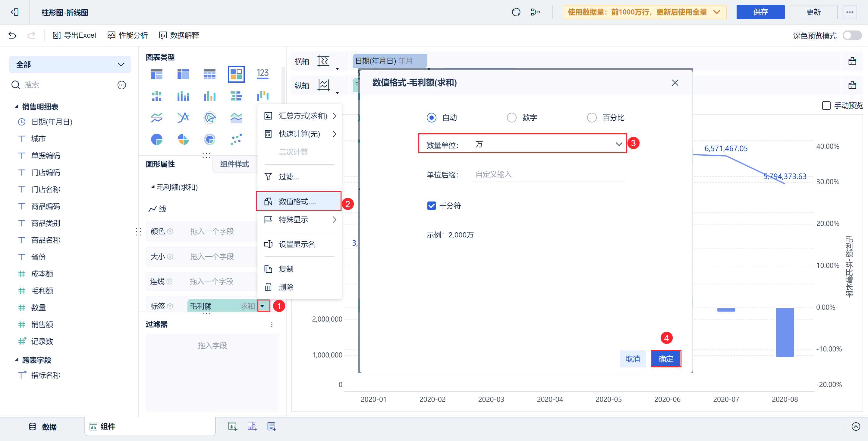Image resolution: width=868 pixels, height=441 pixels.
Task: Click the 颜色 gear settings icon
Action: 170,231
